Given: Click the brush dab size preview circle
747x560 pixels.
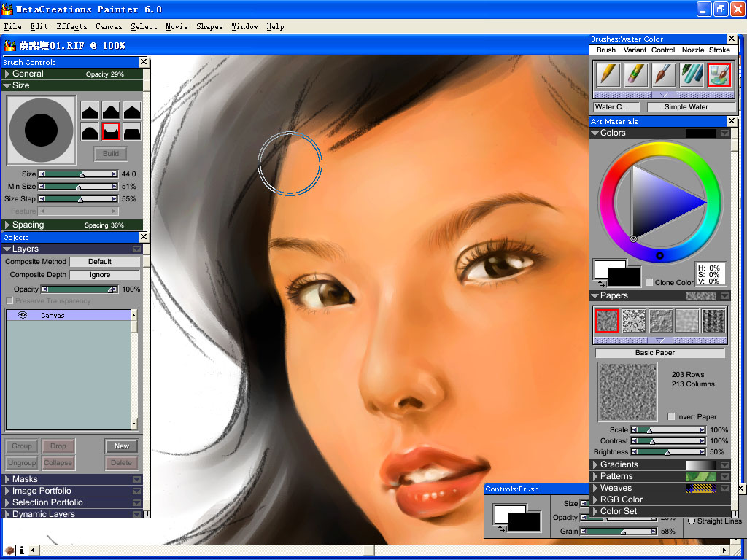Looking at the screenshot, I should pyautogui.click(x=41, y=130).
